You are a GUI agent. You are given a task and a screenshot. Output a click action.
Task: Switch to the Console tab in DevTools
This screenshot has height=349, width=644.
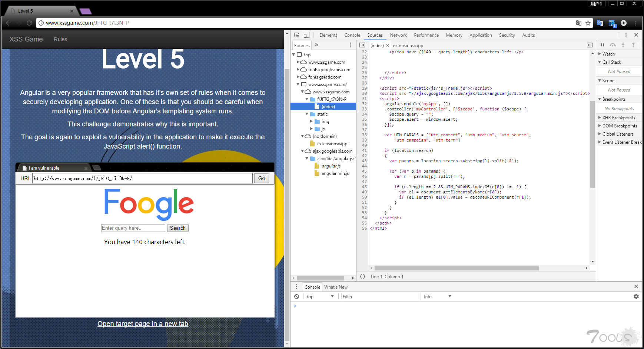[352, 35]
